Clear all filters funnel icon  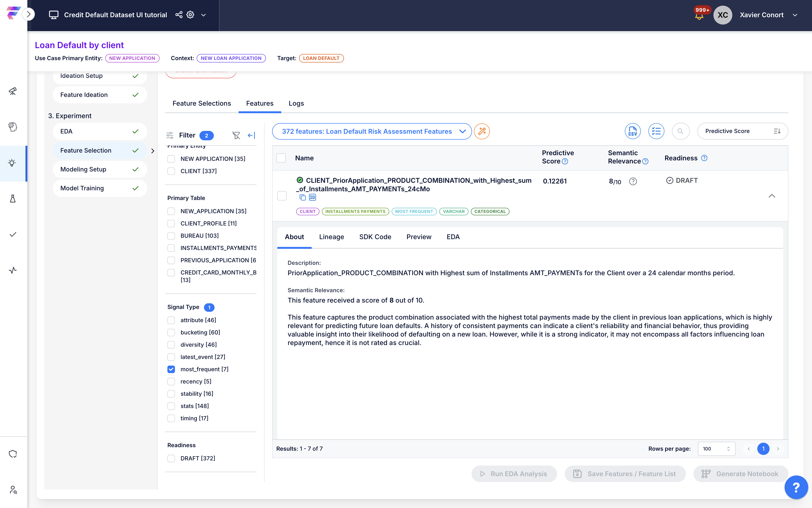point(236,135)
